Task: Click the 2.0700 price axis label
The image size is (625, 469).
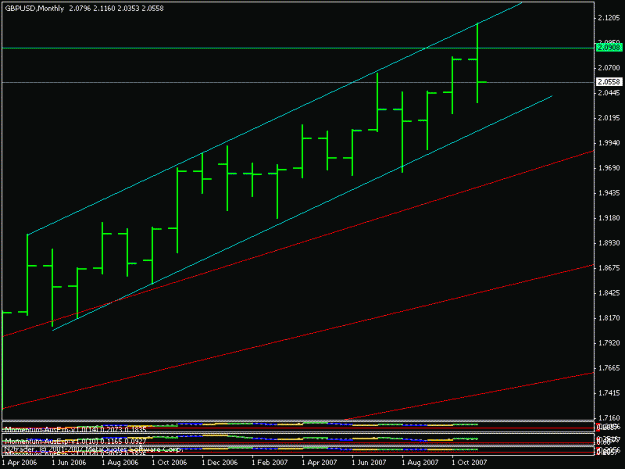Action: pos(609,68)
